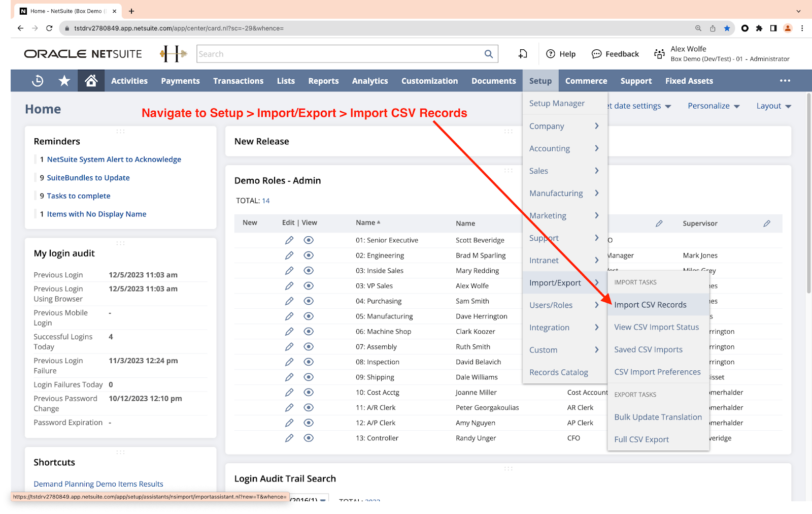Open the Recent Records clock icon
Screen dimensions: 812x514
coord(38,81)
